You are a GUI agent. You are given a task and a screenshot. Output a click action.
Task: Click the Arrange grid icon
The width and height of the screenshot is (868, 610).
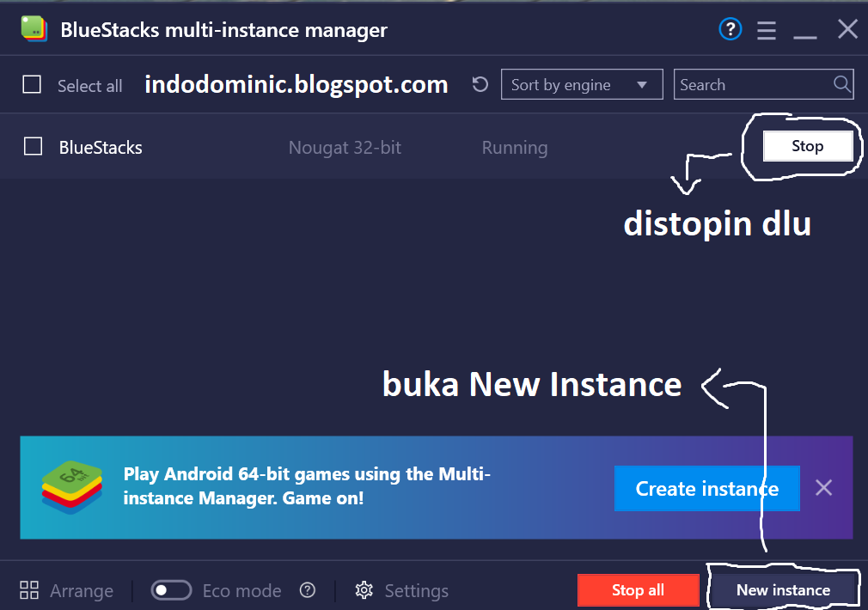click(x=28, y=590)
